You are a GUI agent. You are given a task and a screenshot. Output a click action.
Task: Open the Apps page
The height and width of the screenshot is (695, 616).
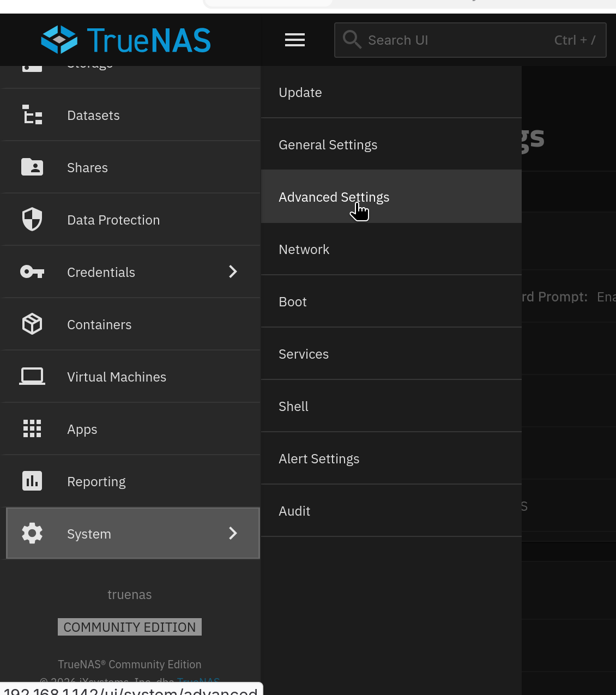pyautogui.click(x=131, y=429)
